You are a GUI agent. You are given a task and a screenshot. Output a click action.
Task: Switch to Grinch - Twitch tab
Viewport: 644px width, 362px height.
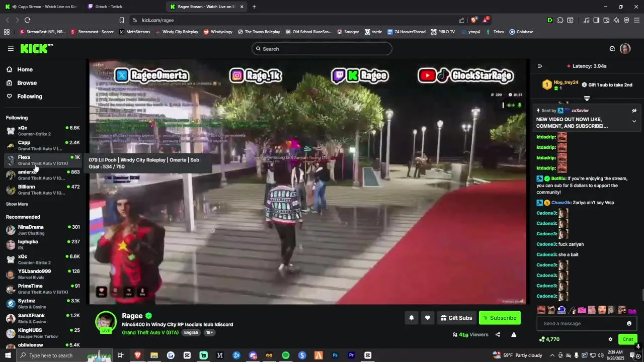click(x=124, y=7)
